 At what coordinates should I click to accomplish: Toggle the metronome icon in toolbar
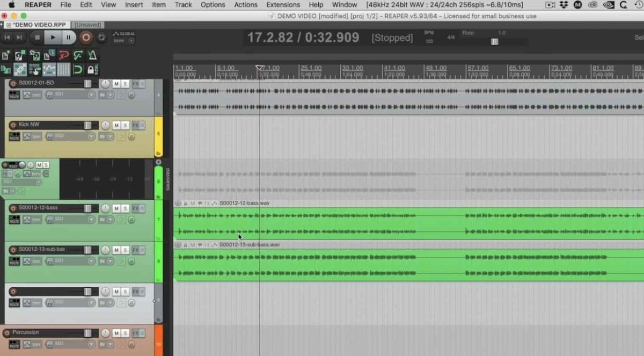(x=93, y=55)
